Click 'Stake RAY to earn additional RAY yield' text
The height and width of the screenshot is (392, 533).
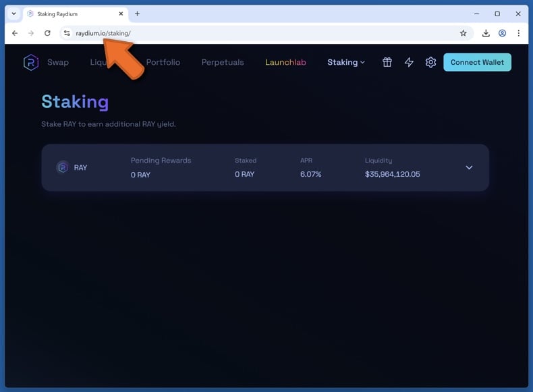coord(109,124)
